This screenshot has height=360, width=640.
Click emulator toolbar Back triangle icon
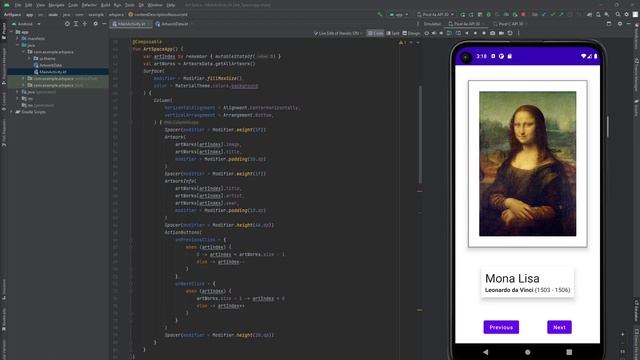pos(467,33)
